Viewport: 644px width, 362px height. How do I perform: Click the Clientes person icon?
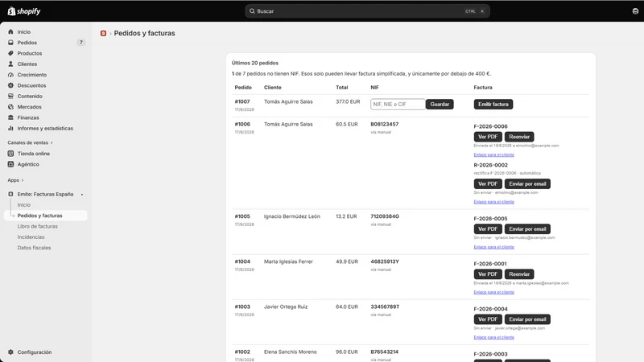(x=10, y=64)
